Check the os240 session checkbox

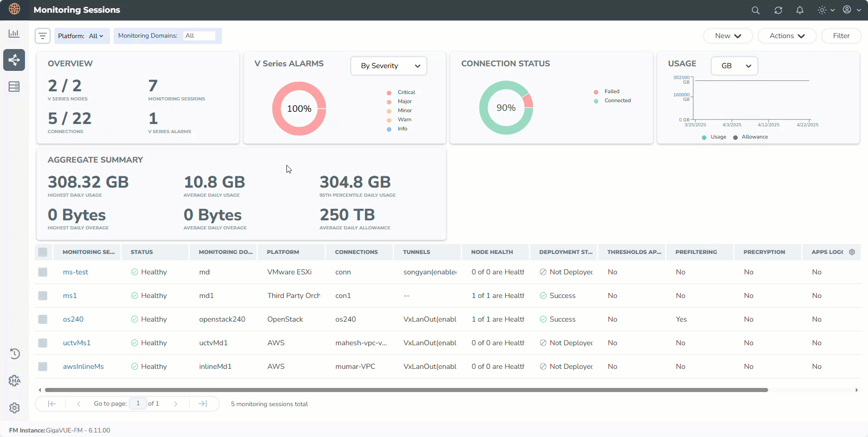coord(43,319)
